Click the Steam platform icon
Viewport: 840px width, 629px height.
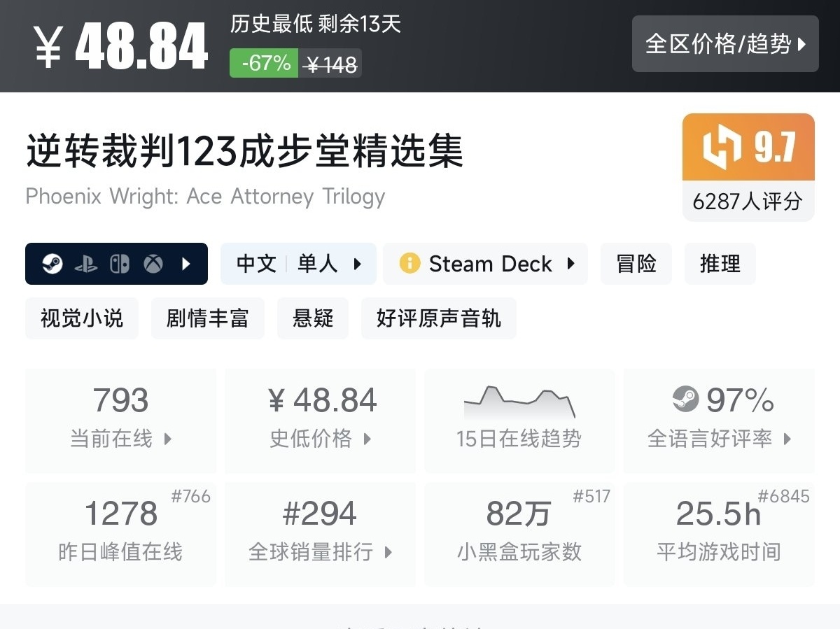tap(52, 264)
